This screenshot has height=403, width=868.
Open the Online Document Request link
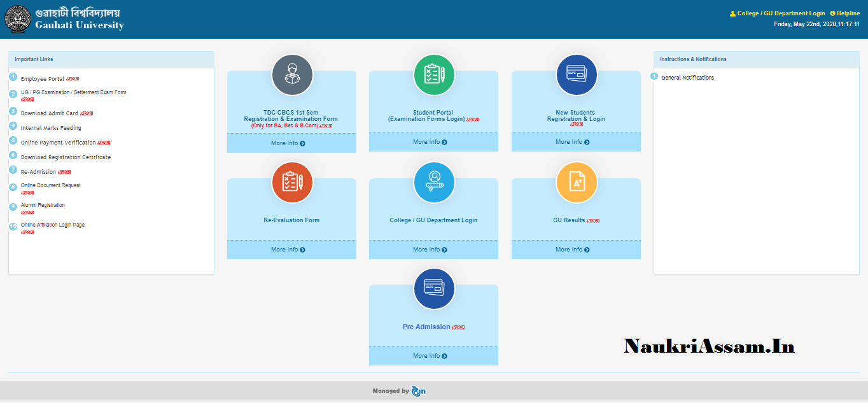click(x=51, y=185)
